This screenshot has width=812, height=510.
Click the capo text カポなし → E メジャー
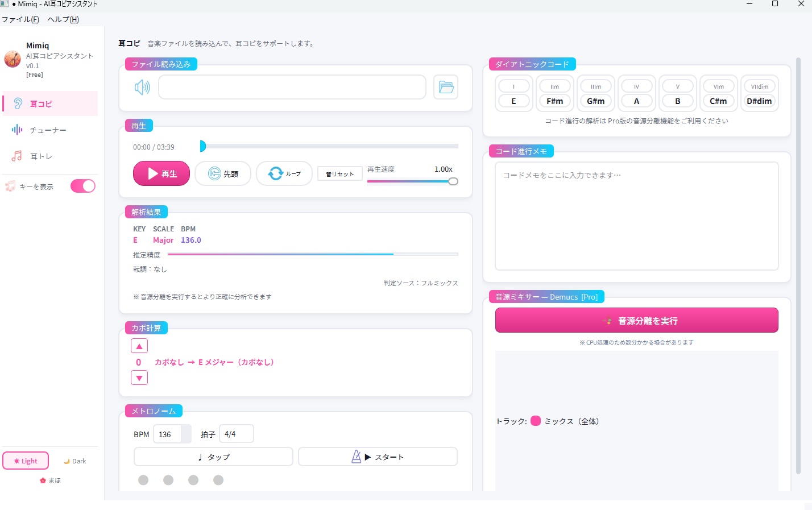(214, 362)
